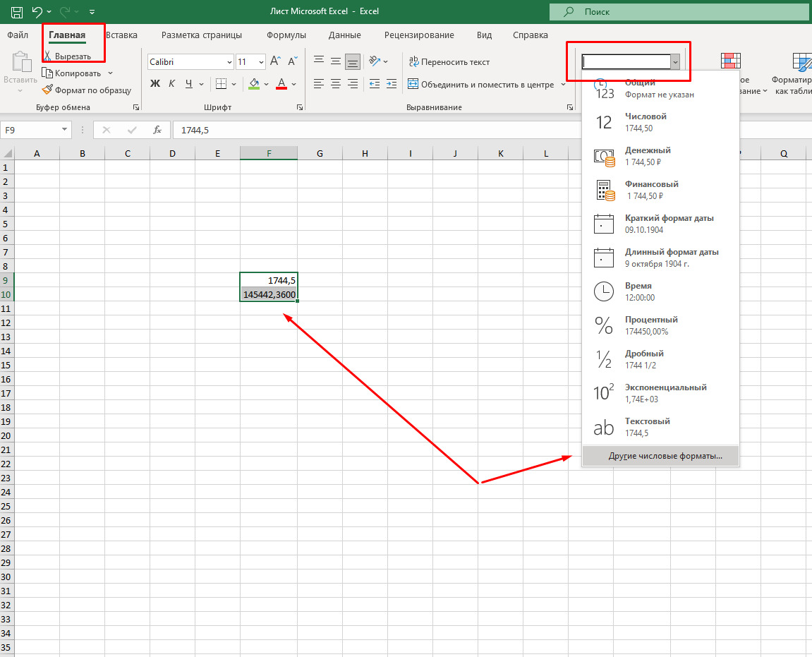The width and height of the screenshot is (812, 657).
Task: Click the Save icon in title bar
Action: click(17, 12)
